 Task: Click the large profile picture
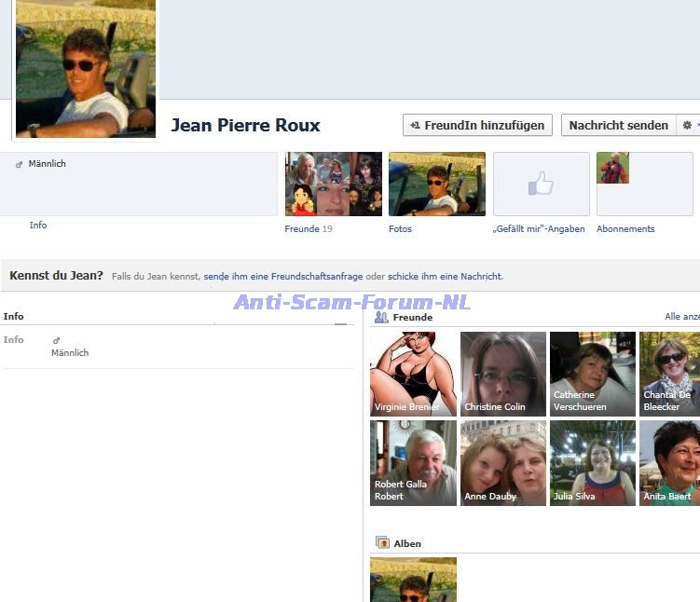pyautogui.click(x=85, y=70)
